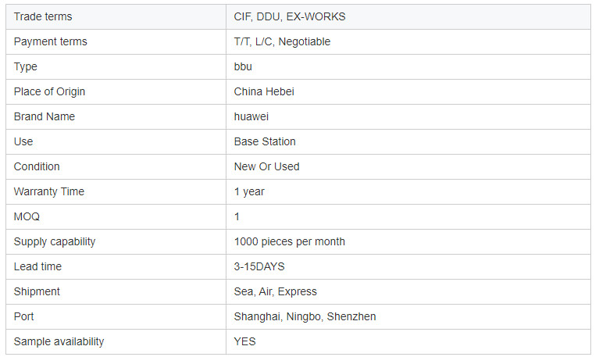Click the YES sample availability value

(244, 341)
